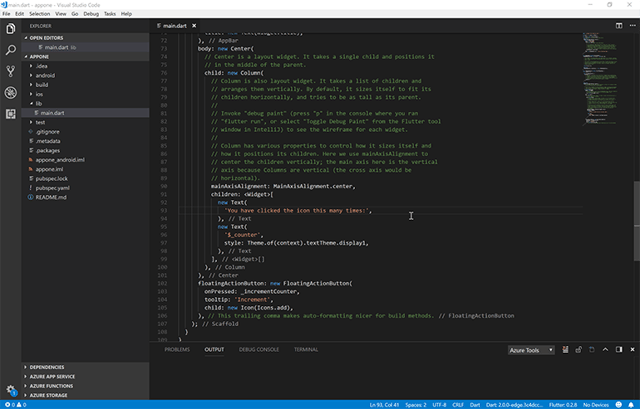Click No Devices in status bar
Viewport: 640px width, 409px height.
click(596, 405)
